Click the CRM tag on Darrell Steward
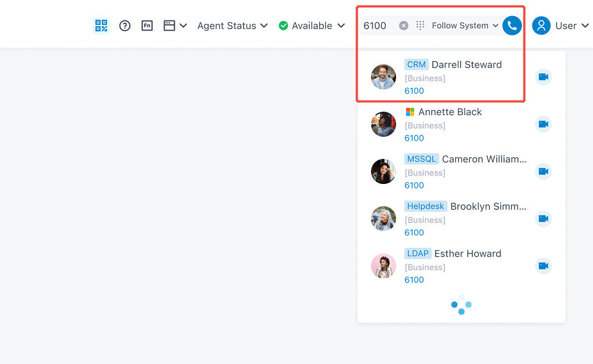 pyautogui.click(x=417, y=64)
